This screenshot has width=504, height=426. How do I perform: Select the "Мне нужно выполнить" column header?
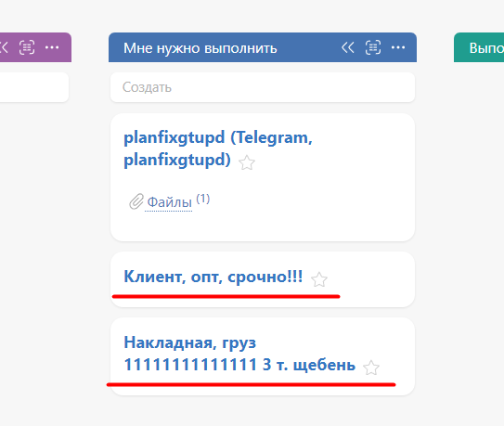click(x=200, y=48)
